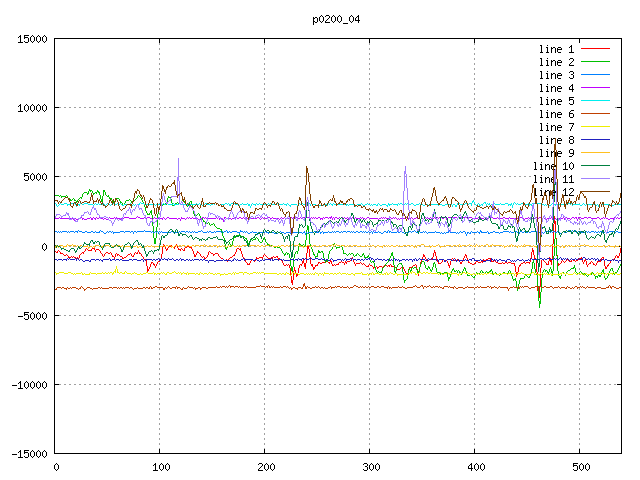Select the 'line 6' legend label
Image resolution: width=640 pixels, height=480 pixels.
tap(556, 114)
